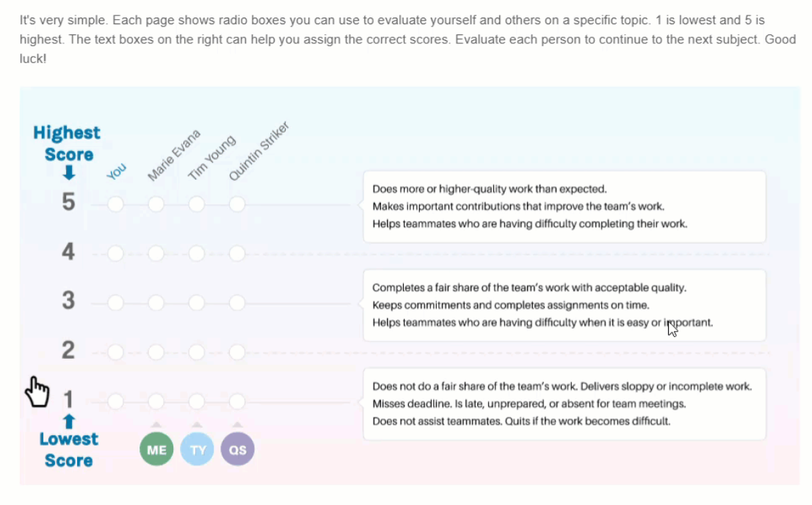The image size is (812, 505).
Task: Give Marie Evana a score of 4
Action: point(156,253)
